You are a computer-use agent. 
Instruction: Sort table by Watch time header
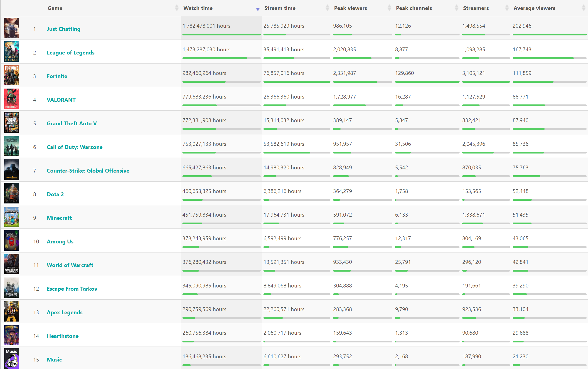coord(198,8)
